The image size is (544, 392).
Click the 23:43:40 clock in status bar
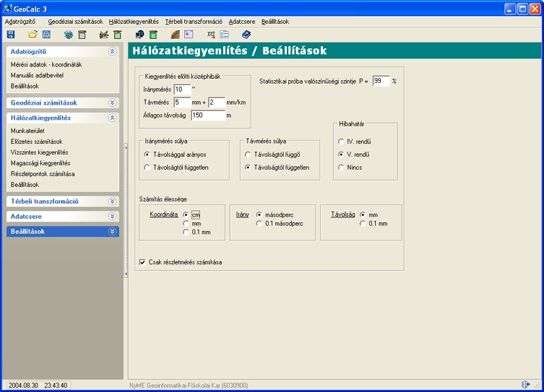pyautogui.click(x=56, y=385)
